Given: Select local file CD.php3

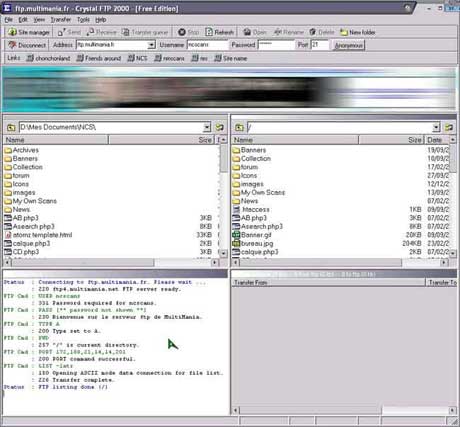Looking at the screenshot, I should pyautogui.click(x=22, y=252).
